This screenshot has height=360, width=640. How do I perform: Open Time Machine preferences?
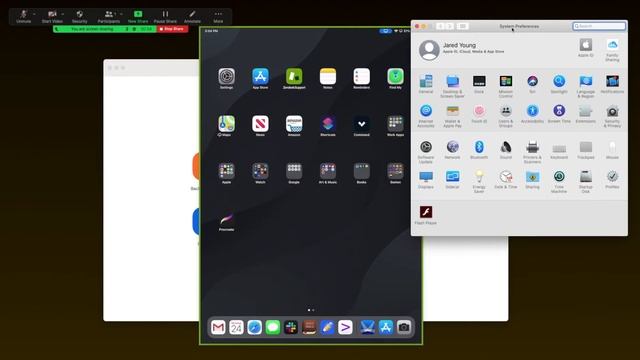point(559,182)
